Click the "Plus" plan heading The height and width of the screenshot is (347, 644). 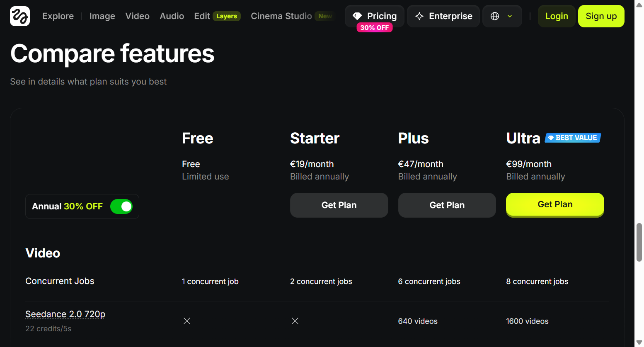(x=414, y=138)
